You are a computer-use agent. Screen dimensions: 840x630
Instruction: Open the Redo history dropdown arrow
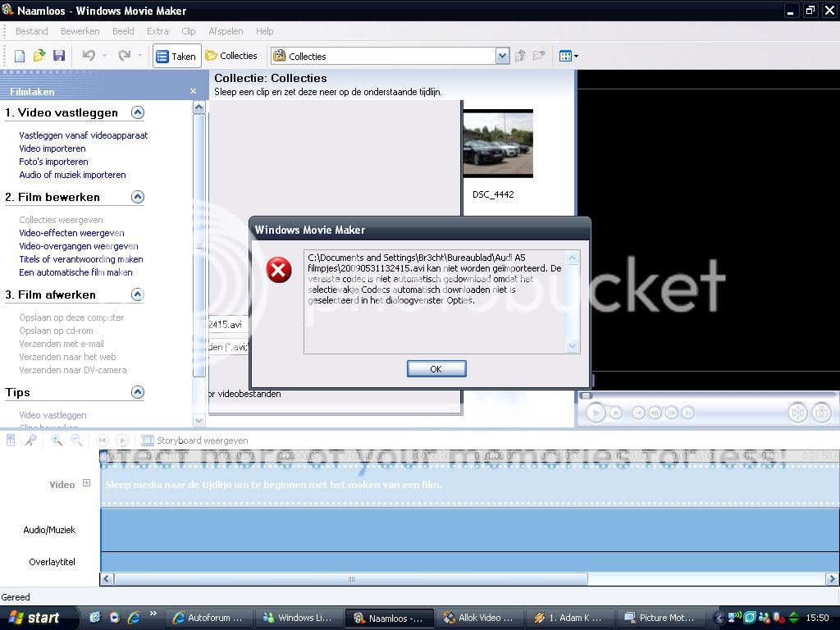click(139, 55)
